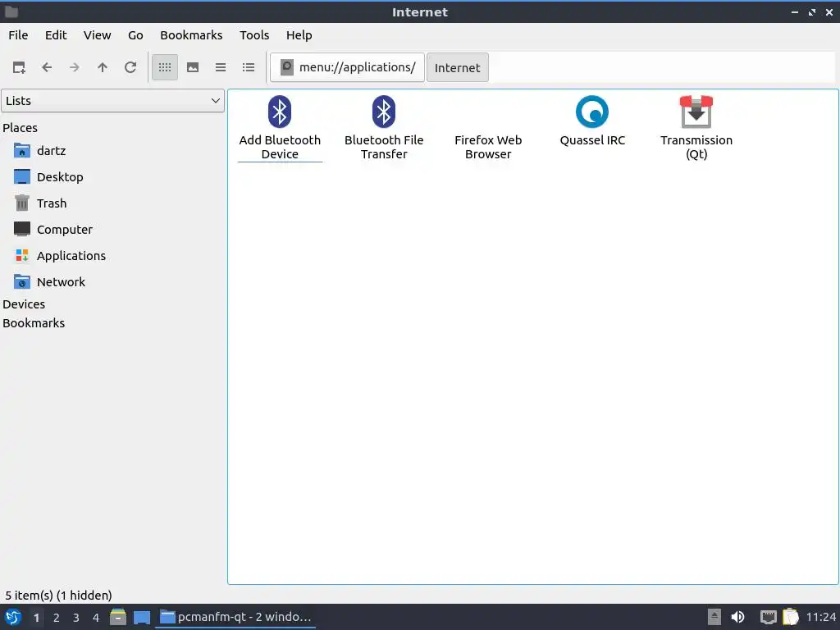Switch to virtual desktop 3
The height and width of the screenshot is (630, 840).
(76, 618)
